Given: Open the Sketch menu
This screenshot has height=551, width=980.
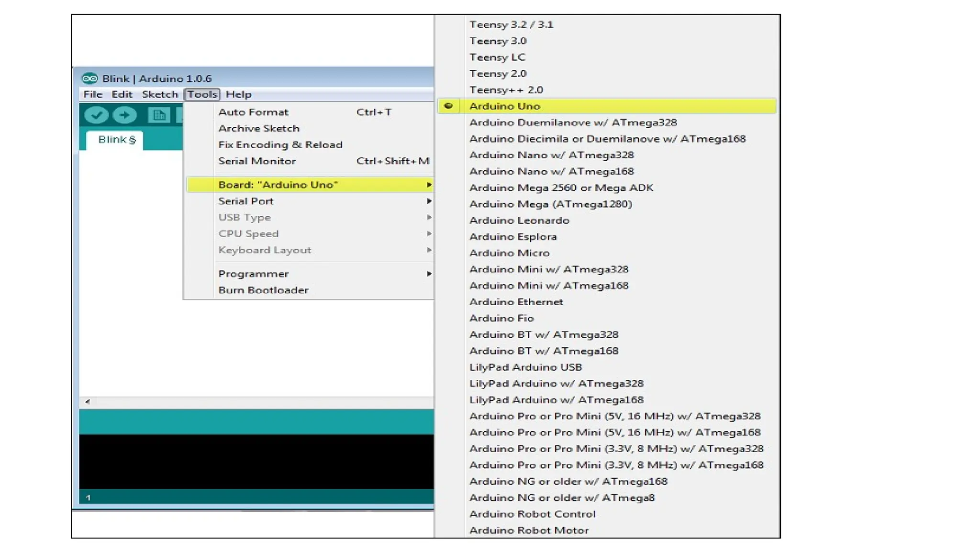Looking at the screenshot, I should [x=160, y=94].
